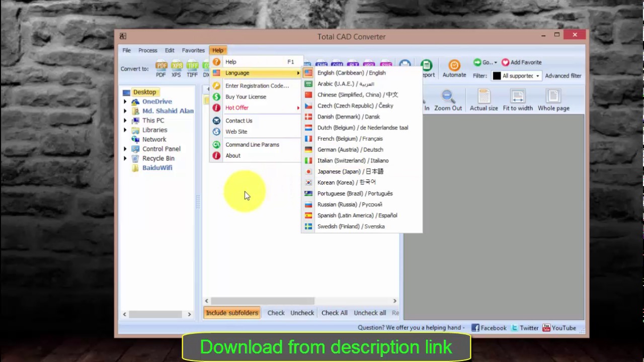Open About menu entry

(256, 156)
